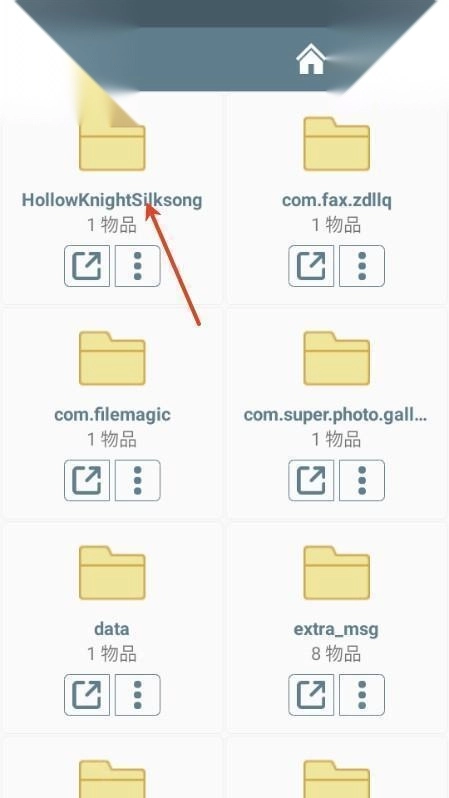This screenshot has height=798, width=449.
Task: Tap the home icon in header
Action: [311, 59]
